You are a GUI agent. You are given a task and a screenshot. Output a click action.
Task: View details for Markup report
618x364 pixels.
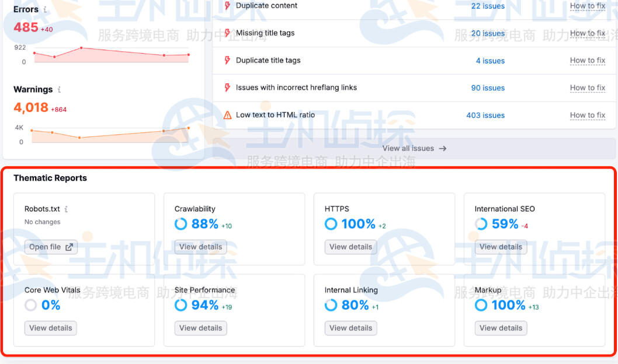(501, 328)
